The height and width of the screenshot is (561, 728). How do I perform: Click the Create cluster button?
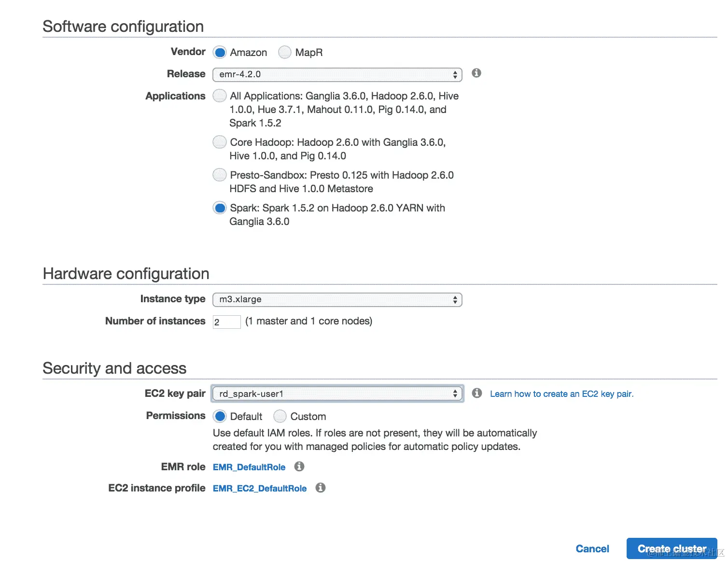(x=672, y=549)
